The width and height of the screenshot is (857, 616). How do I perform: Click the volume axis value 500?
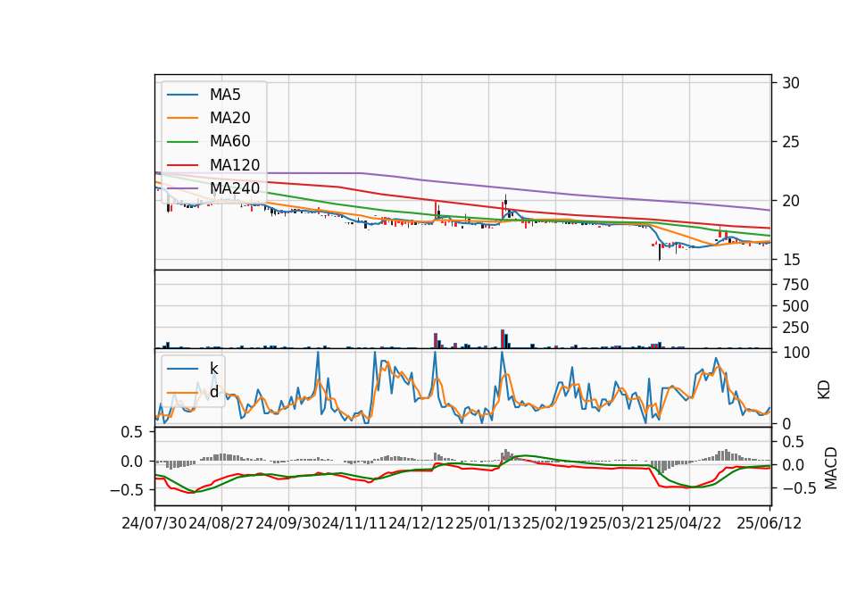click(795, 306)
